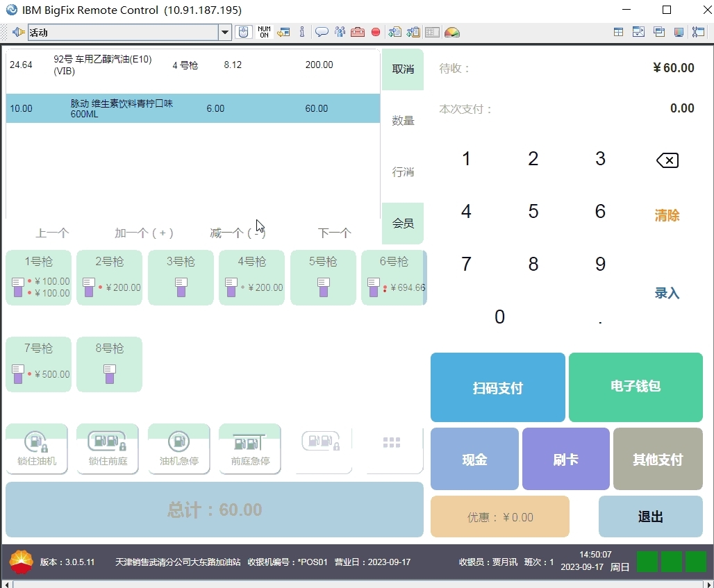Open the 其他支付 other payment options
Viewport: 714px width, 588px height.
coord(657,460)
